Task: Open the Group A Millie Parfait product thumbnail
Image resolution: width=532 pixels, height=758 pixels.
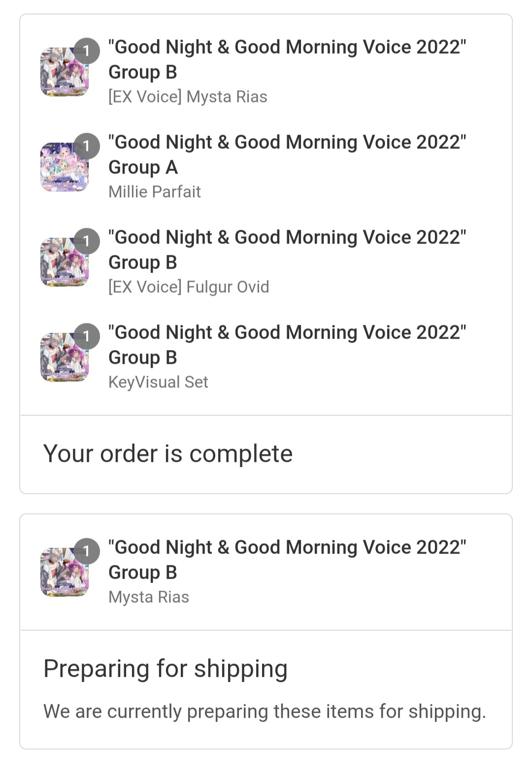Action: point(65,167)
